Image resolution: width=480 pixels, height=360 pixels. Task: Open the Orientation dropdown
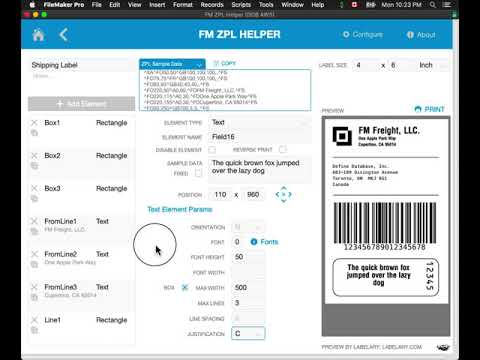[x=248, y=227]
